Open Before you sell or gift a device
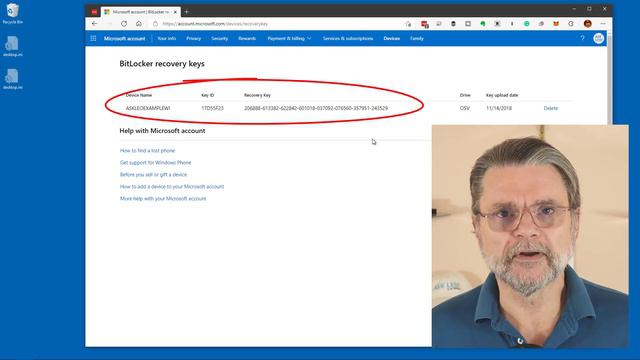 [153, 174]
